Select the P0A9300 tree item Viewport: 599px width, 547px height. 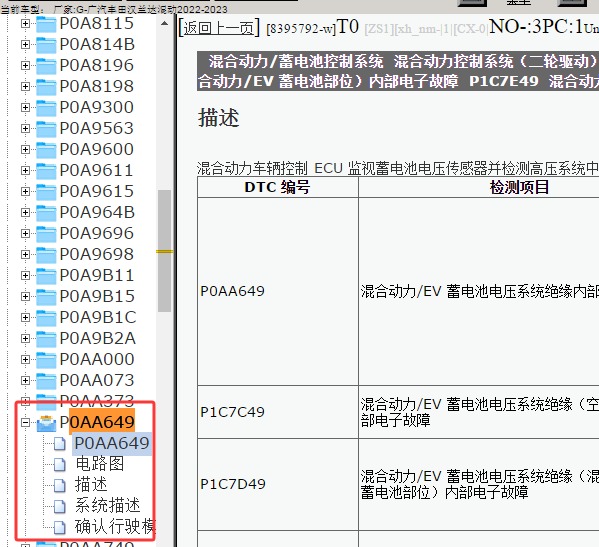point(97,108)
